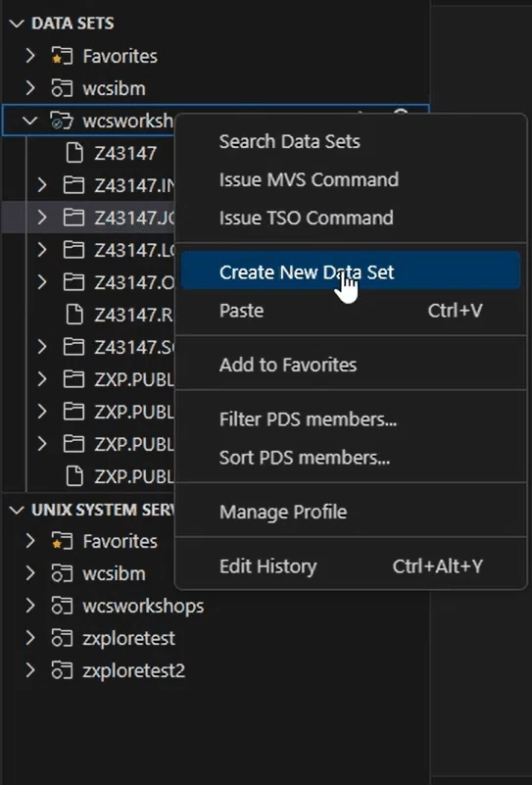Click the Data Sets Favorites star folder icon
Viewport: 532px width, 785px height.
[62, 56]
